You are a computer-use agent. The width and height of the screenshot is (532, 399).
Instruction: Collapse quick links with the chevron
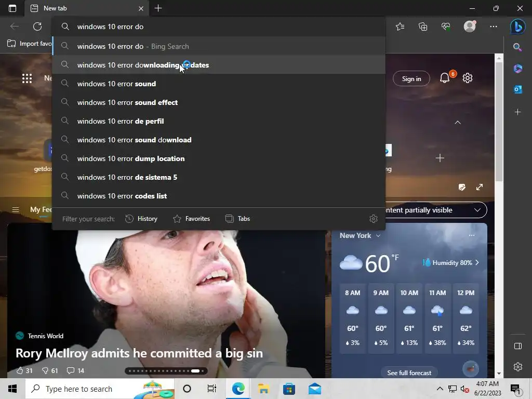(x=458, y=123)
